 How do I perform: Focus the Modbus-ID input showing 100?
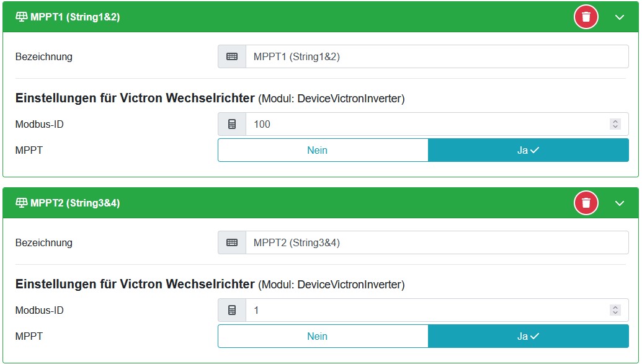pyautogui.click(x=428, y=124)
